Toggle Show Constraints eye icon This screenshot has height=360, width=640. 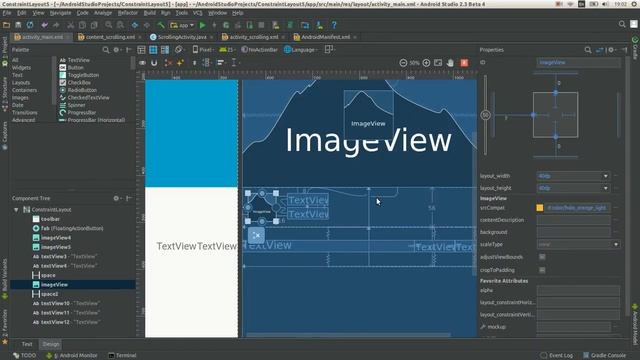click(142, 63)
